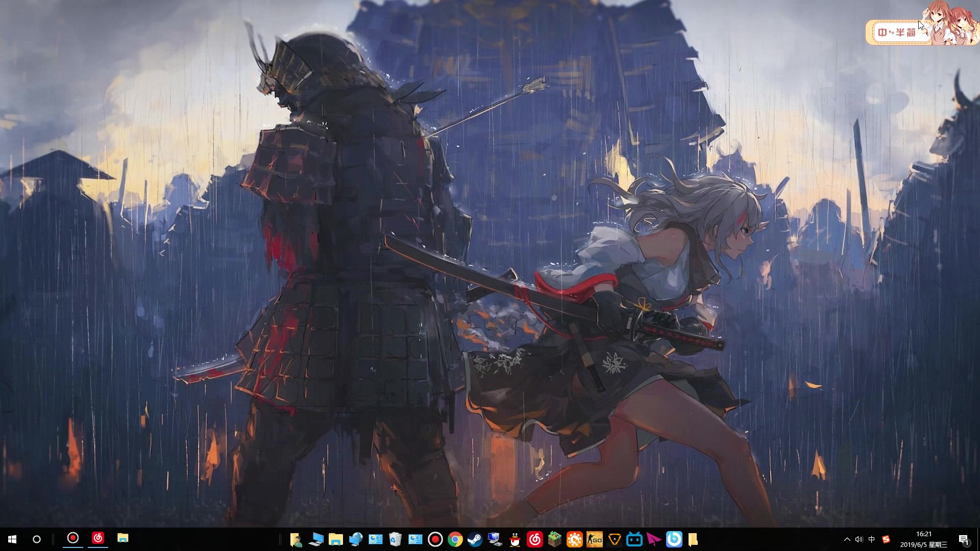980x551 pixels.
Task: Switch to running NetEase Cloud Music window
Action: pyautogui.click(x=97, y=538)
